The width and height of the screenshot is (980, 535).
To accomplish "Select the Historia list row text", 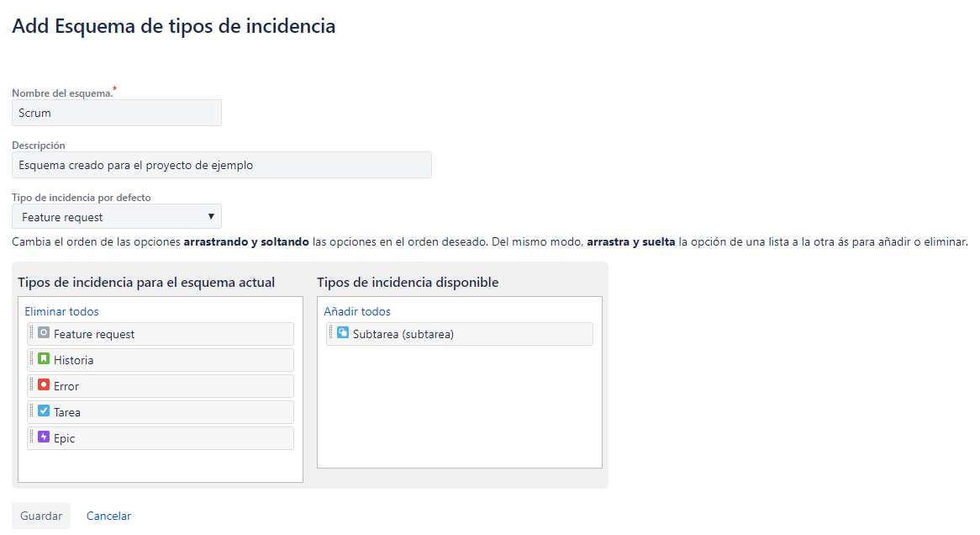I will click(73, 360).
